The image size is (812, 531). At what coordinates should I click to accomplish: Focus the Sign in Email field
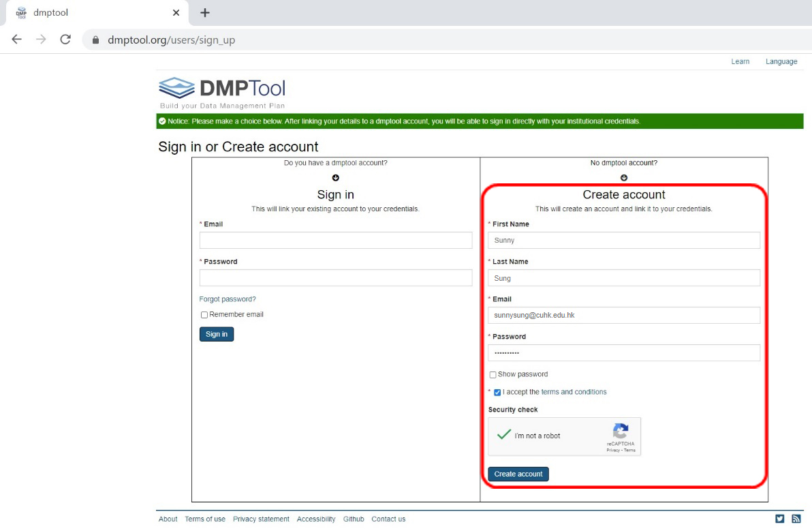[x=336, y=241]
